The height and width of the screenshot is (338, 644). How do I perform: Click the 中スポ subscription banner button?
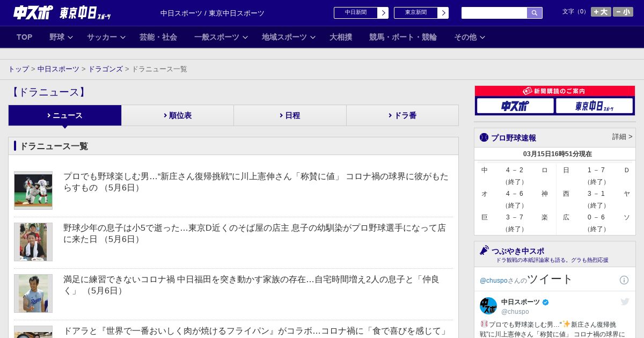515,106
